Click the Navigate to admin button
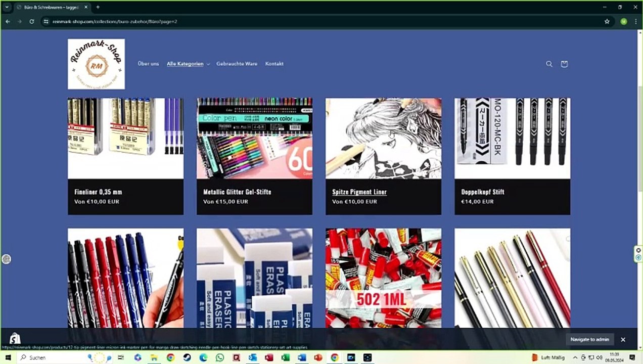643x364 pixels. click(x=590, y=339)
